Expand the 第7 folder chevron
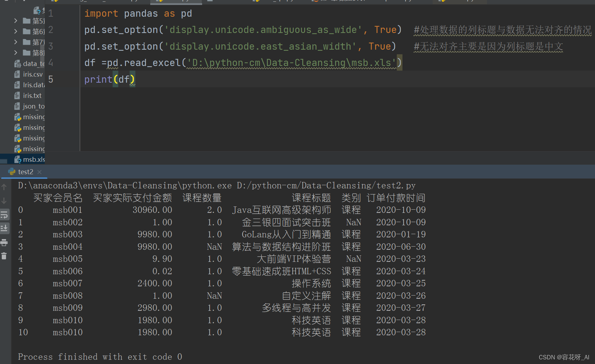Viewport: 595px width, 364px height. 16,42
